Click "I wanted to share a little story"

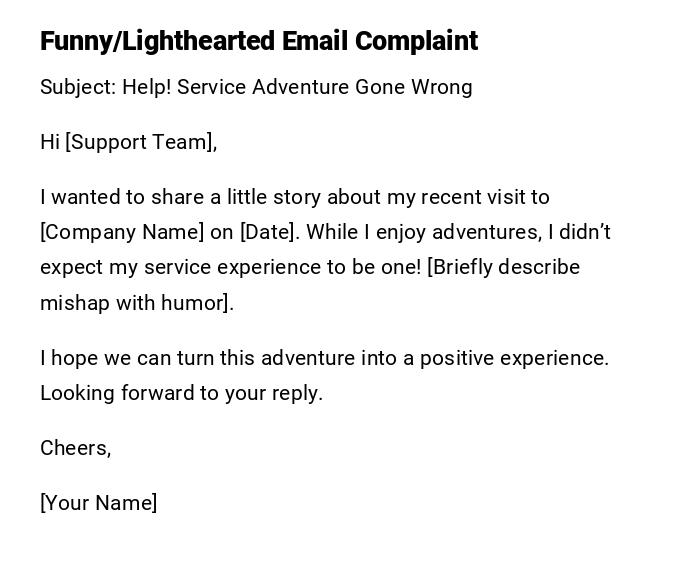(180, 197)
